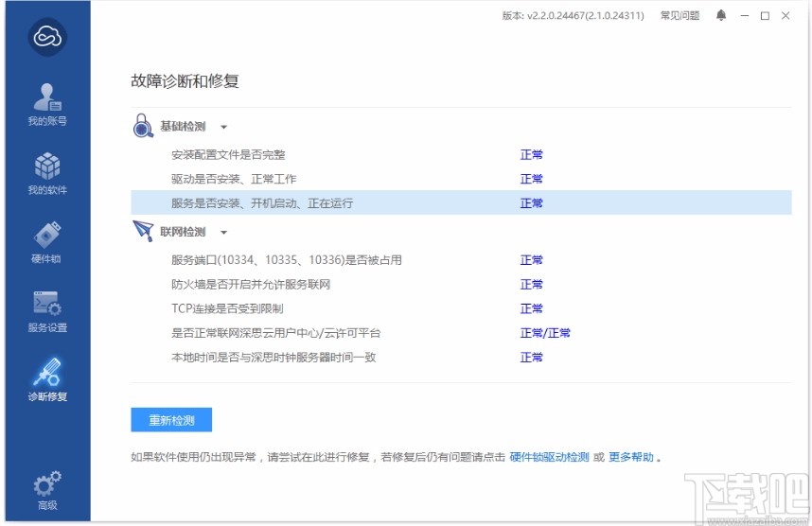Select the 服务端口(10334、10335、10336)是否被占用 row
The height and width of the screenshot is (526, 812).
287,260
